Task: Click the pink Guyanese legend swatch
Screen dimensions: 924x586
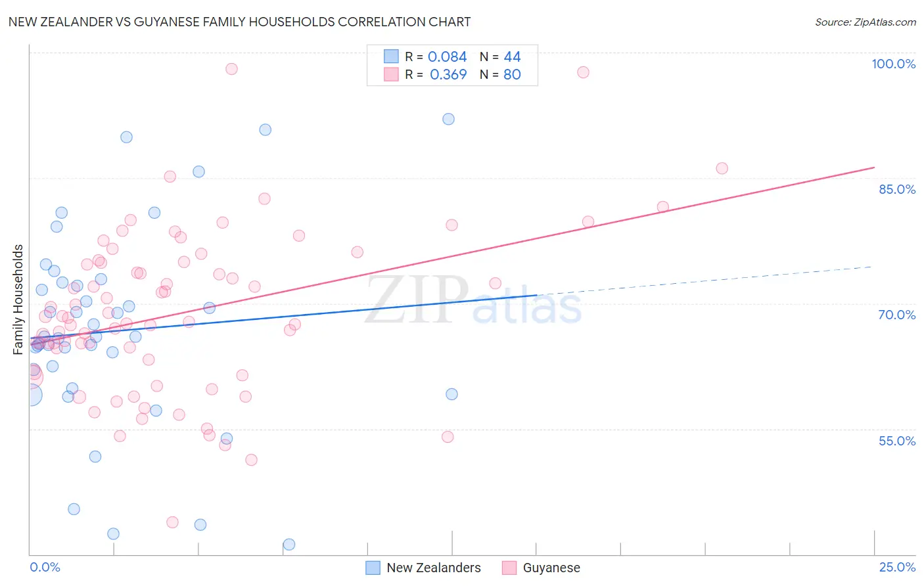Action: [x=509, y=568]
